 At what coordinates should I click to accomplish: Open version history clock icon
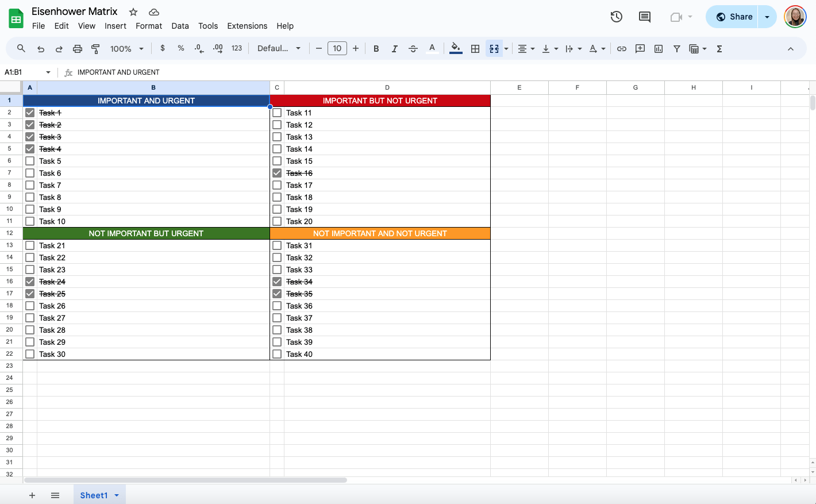(x=617, y=17)
